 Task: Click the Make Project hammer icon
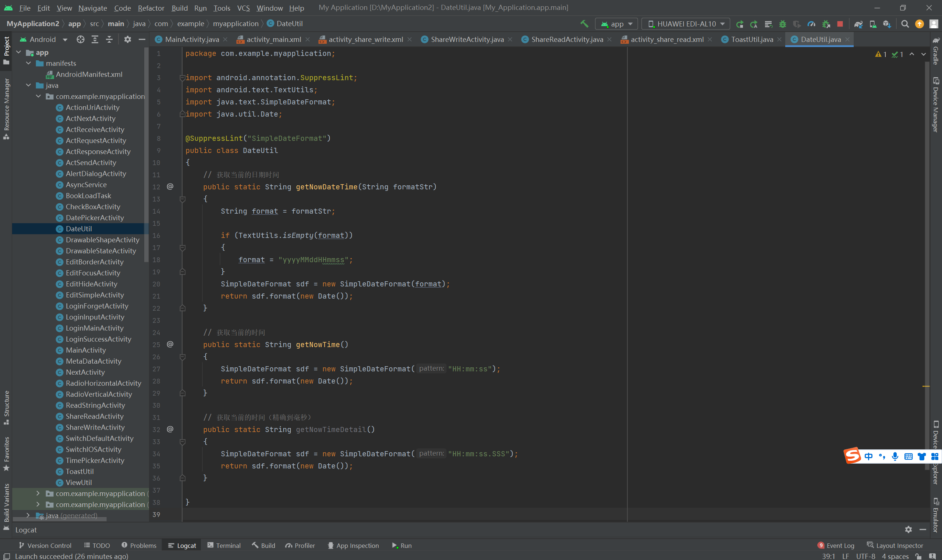pyautogui.click(x=584, y=24)
